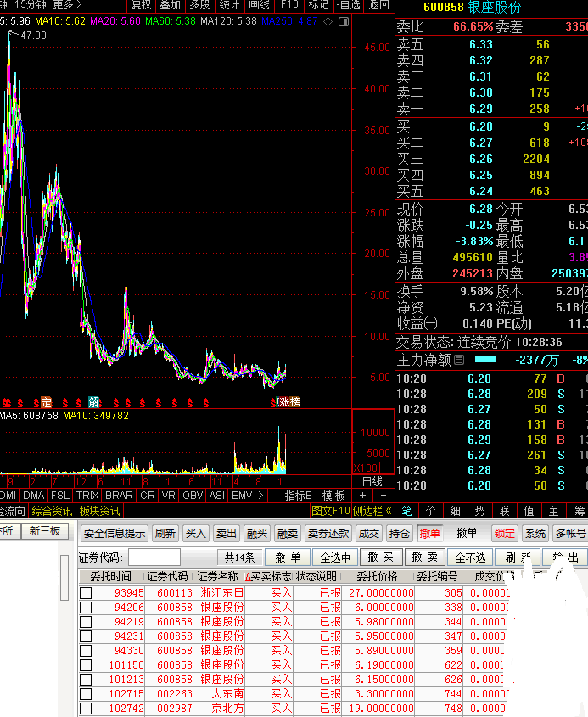Click the 返回 back button
Screen dimensions: 588x717
[x=378, y=5]
